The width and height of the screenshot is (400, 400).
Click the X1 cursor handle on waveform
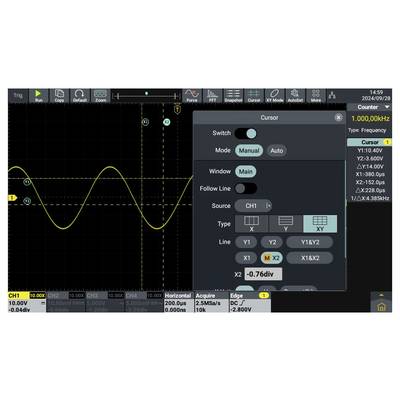point(145,122)
